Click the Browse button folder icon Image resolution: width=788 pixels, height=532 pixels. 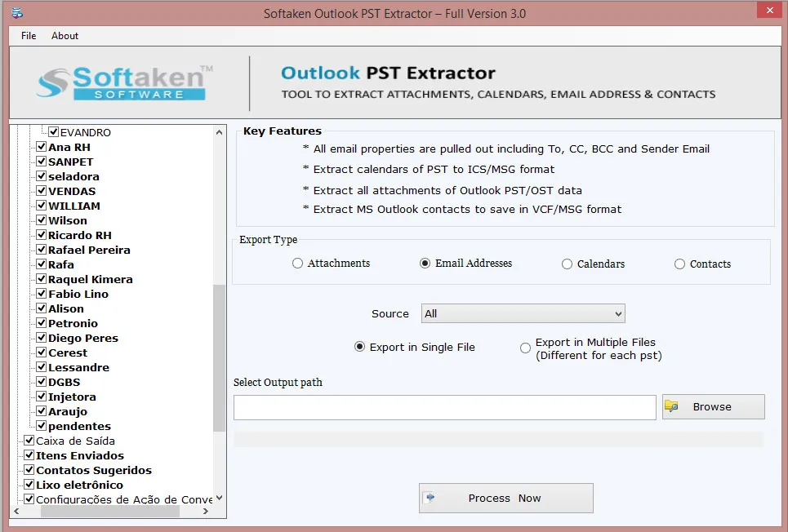(x=671, y=406)
